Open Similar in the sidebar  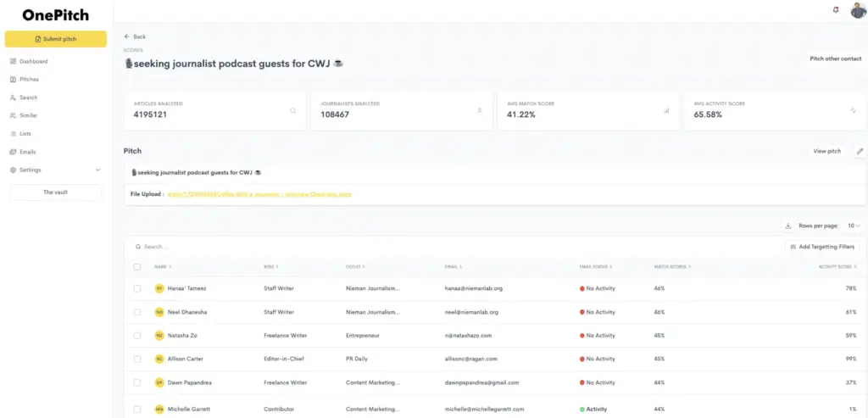[24, 115]
